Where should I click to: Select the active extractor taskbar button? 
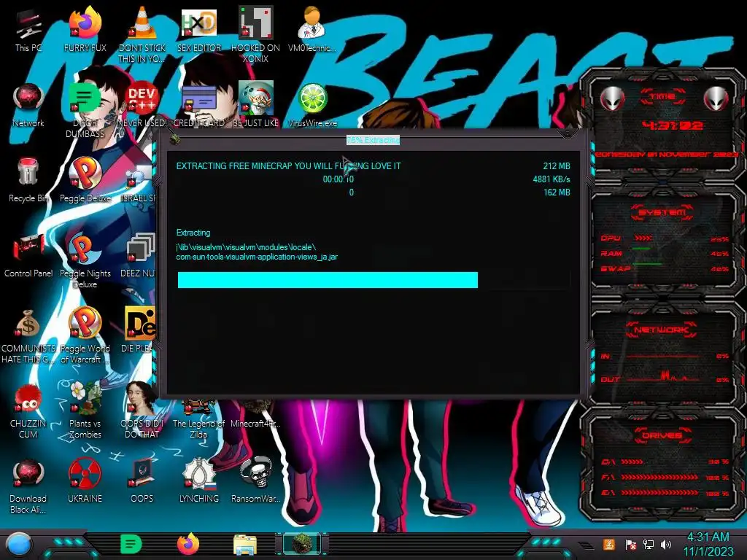click(x=302, y=544)
